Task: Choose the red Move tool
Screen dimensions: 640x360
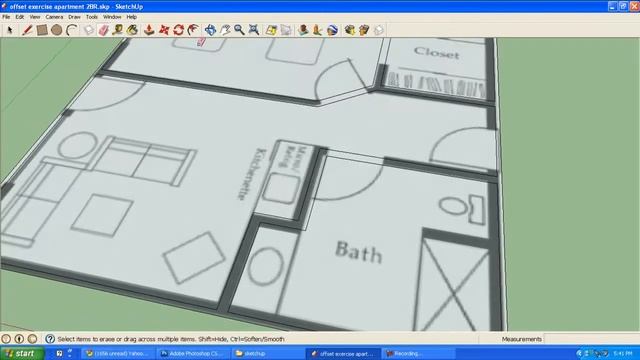Action: [164, 30]
